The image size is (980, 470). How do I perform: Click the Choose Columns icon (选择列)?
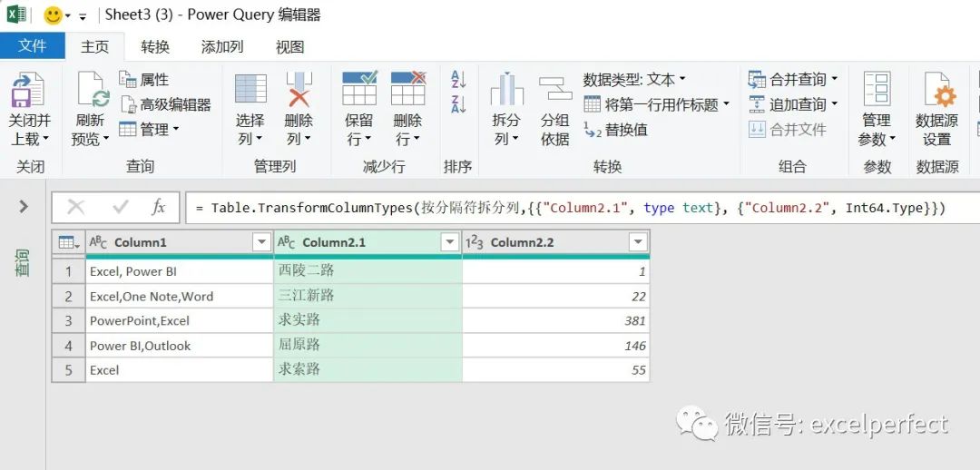[250, 88]
